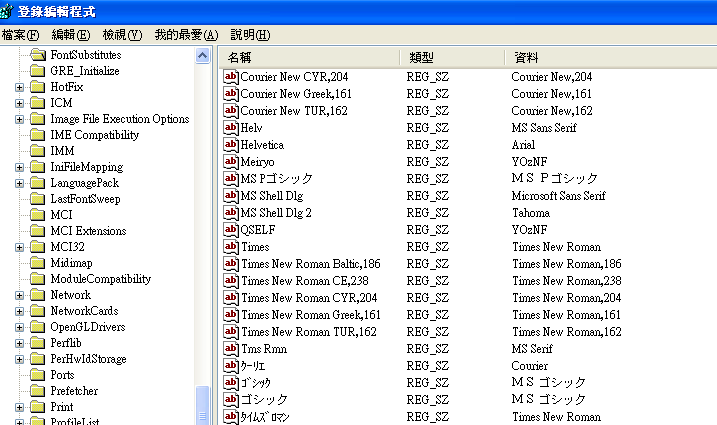Click the Tahoma data cell

point(530,213)
